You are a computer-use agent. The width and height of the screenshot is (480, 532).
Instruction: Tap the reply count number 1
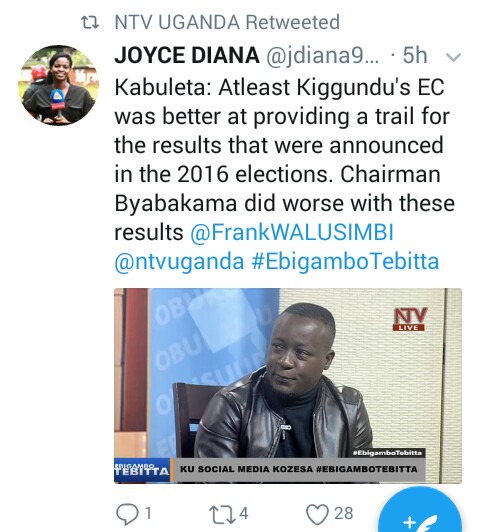coord(148,513)
